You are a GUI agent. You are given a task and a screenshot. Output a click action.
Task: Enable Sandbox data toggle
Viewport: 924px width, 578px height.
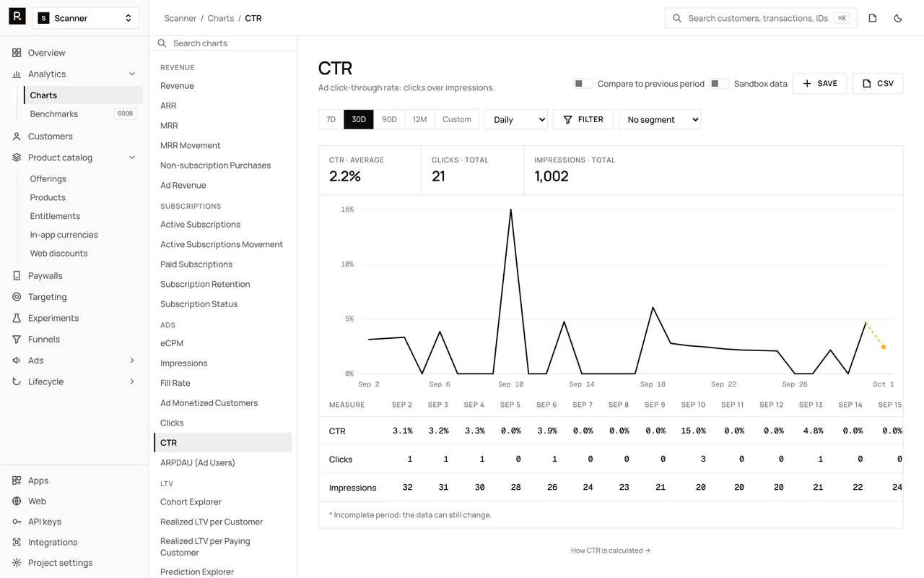pyautogui.click(x=719, y=84)
